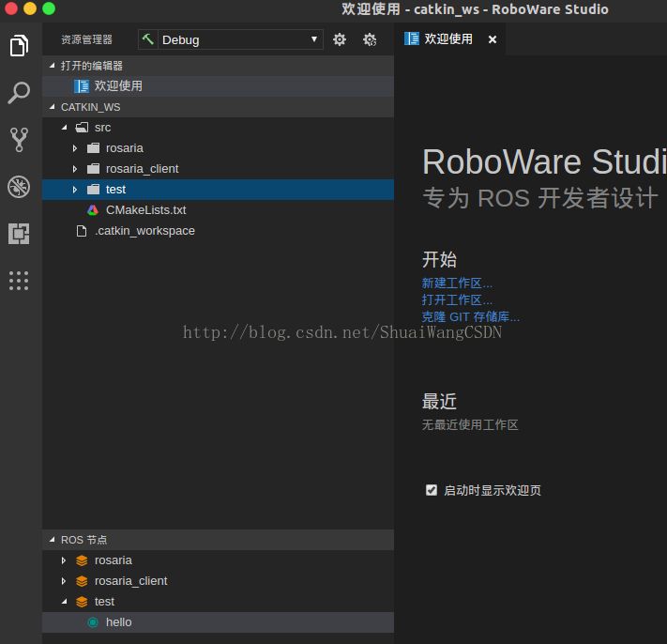Open the Search view icon

point(19,93)
